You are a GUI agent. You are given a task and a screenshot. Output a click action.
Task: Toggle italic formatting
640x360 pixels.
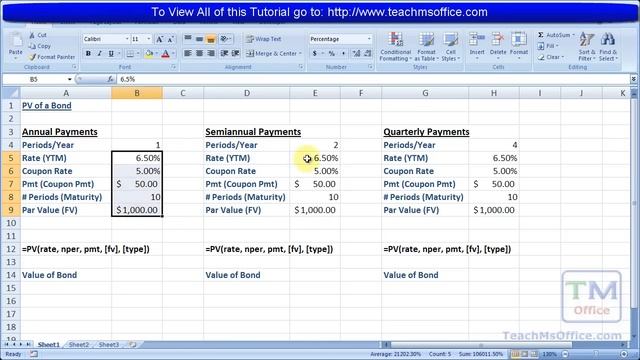[x=99, y=53]
